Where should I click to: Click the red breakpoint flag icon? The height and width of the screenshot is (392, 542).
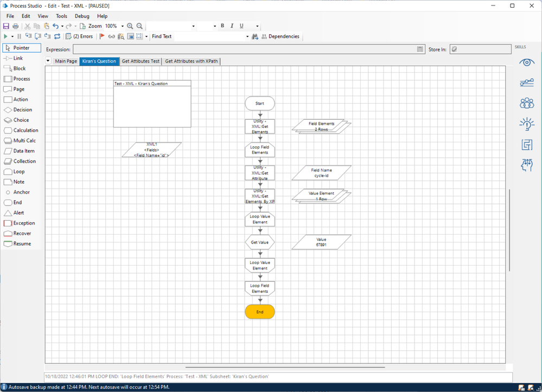click(102, 36)
